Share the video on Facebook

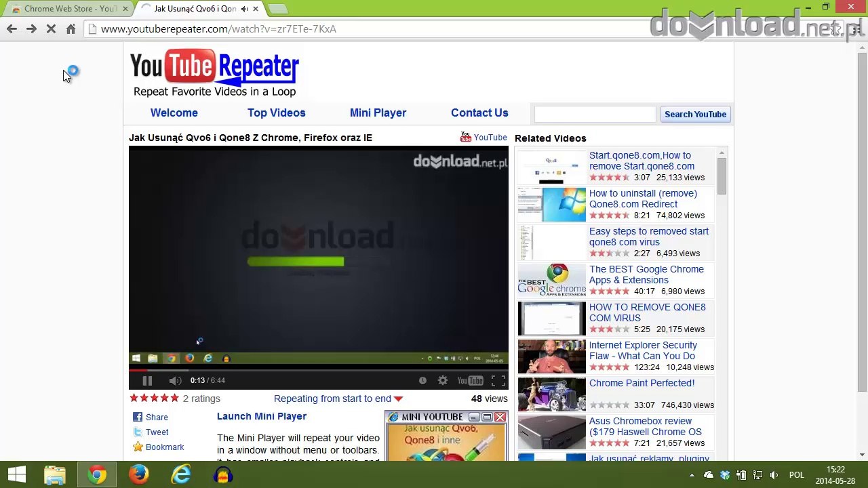151,418
